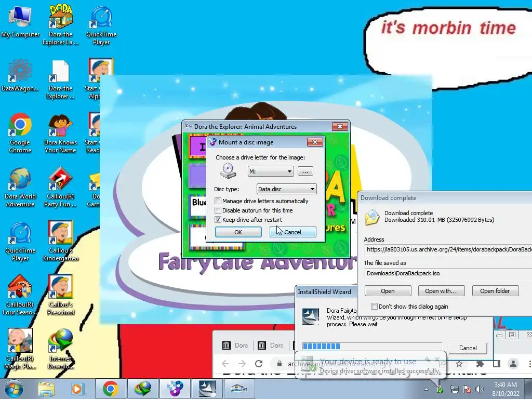Viewport: 532px width, 399px height.
Task: Click the Open folder button
Action: point(495,291)
